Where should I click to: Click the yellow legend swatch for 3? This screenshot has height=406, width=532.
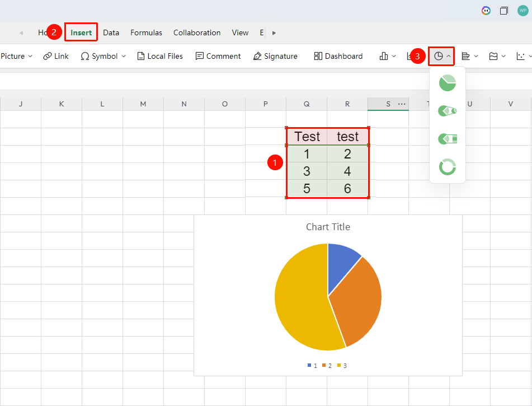pos(339,365)
